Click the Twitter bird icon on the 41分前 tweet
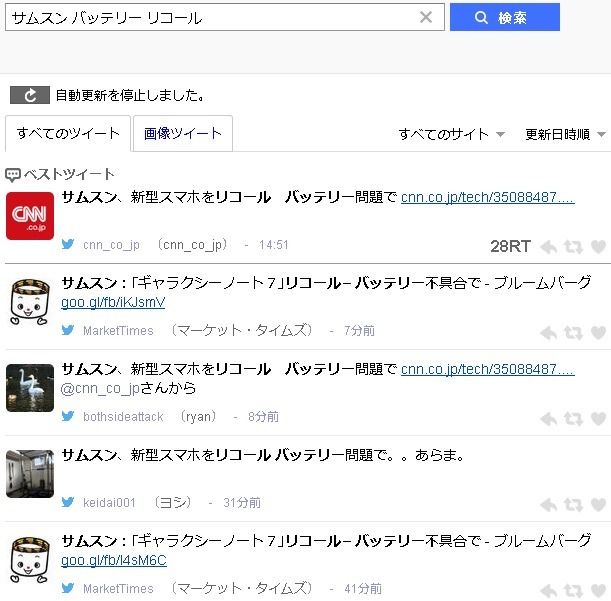This screenshot has height=601, width=611. tap(68, 588)
